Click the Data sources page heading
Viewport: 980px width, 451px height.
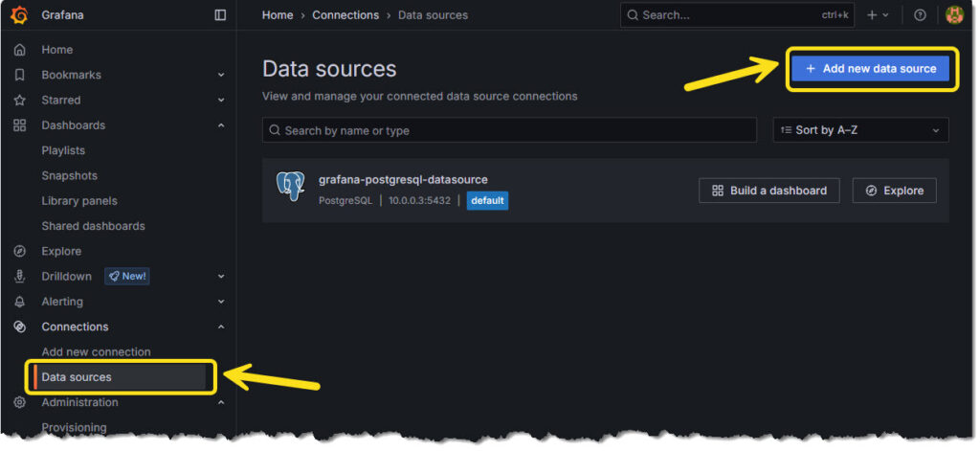coord(329,69)
